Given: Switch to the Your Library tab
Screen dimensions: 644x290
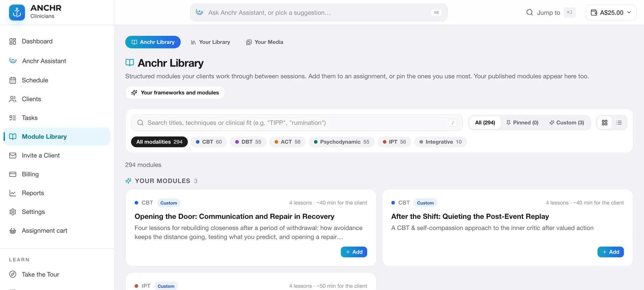Looking at the screenshot, I should [210, 42].
